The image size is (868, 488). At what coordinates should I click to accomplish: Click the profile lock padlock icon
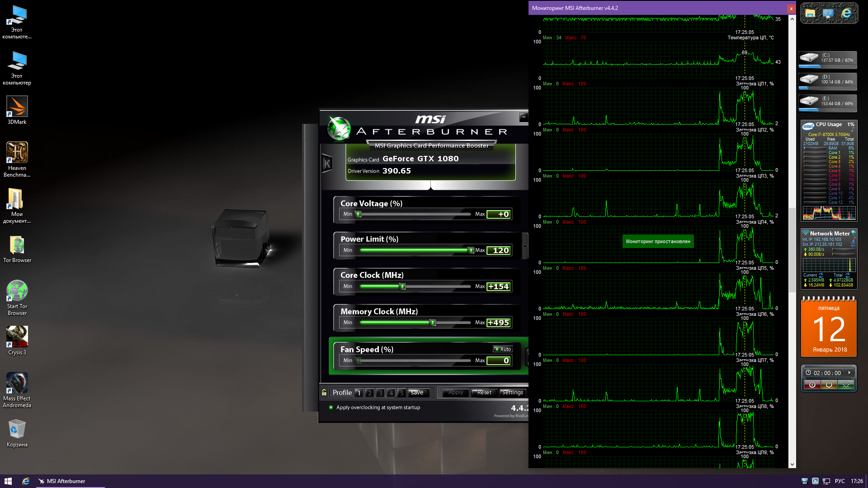324,392
